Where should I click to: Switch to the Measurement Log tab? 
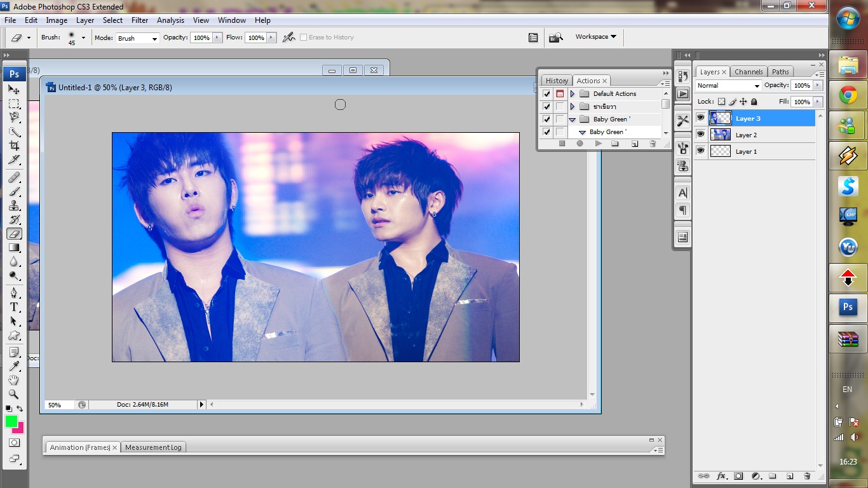[x=153, y=447]
